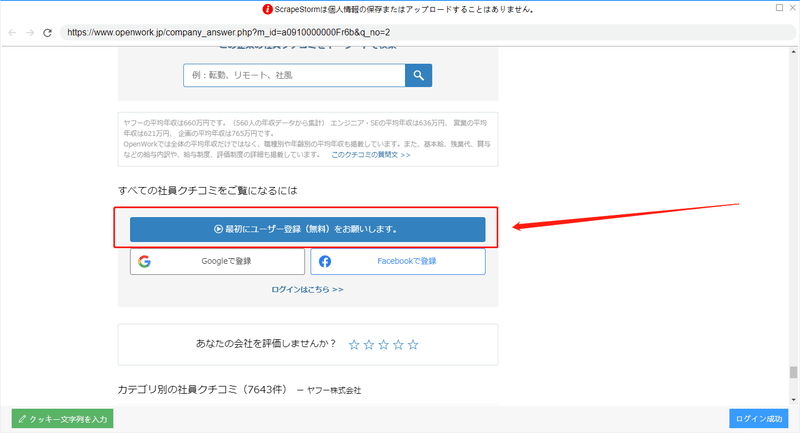Click the blue ログイン成功 button
This screenshot has height=433, width=800.
point(759,419)
